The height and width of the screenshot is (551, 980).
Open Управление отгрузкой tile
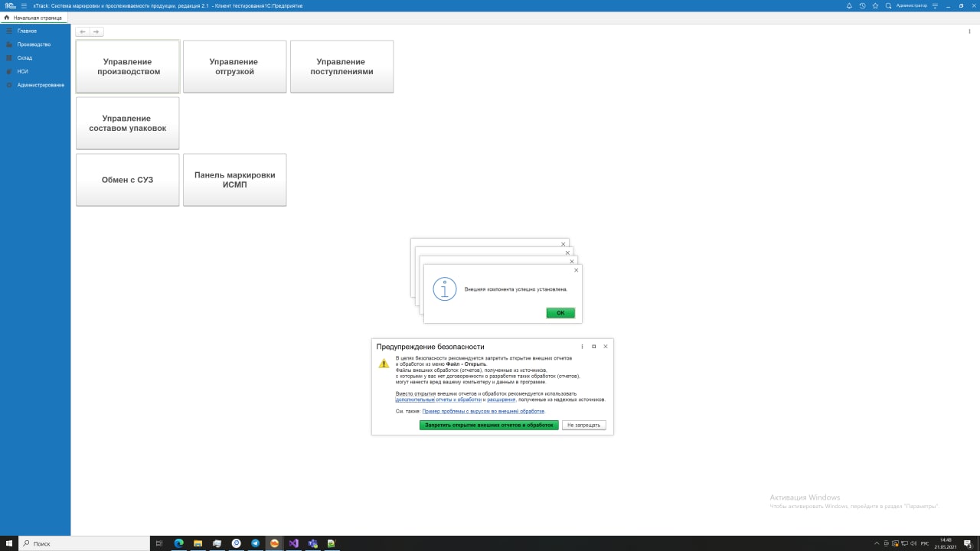point(234,67)
